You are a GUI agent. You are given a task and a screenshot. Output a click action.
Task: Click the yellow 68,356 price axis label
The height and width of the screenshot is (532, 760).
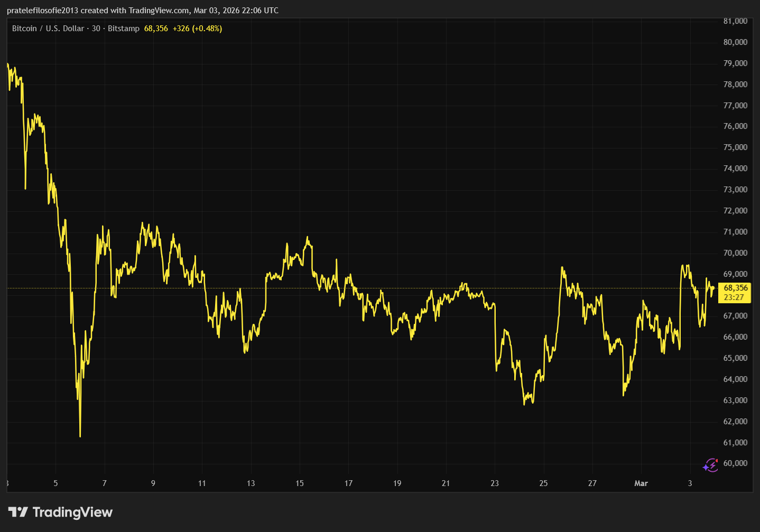[735, 288]
